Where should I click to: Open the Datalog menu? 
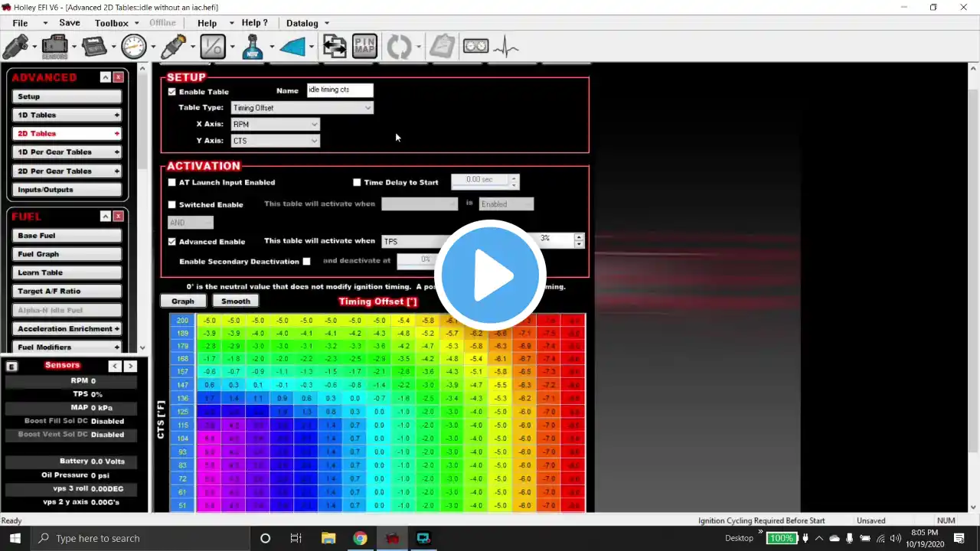pyautogui.click(x=302, y=23)
